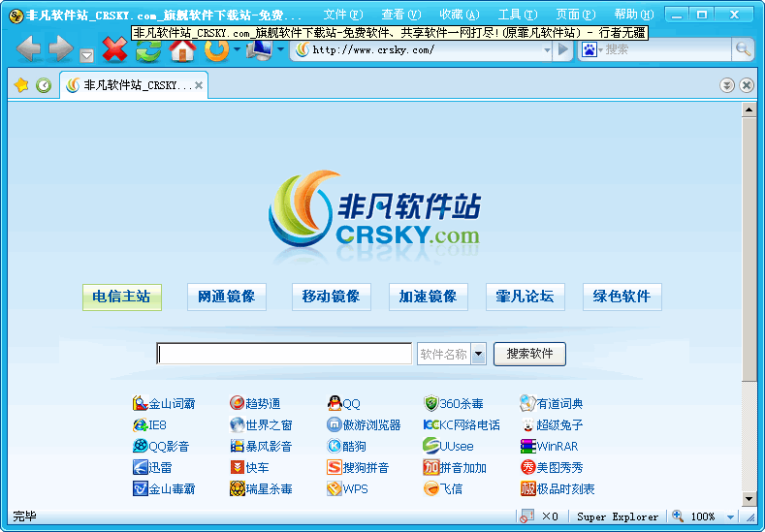Open the IE8 download link
Image resolution: width=765 pixels, height=532 pixels.
click(x=149, y=424)
